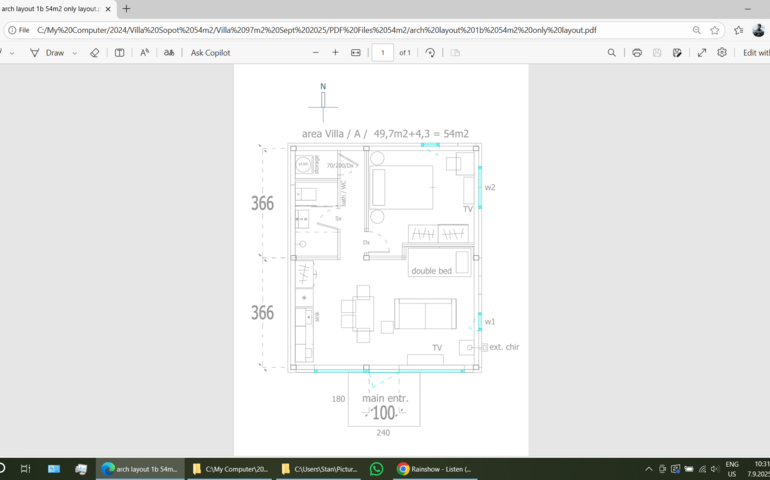Zoom in with the plus button
The width and height of the screenshot is (770, 480).
point(335,52)
